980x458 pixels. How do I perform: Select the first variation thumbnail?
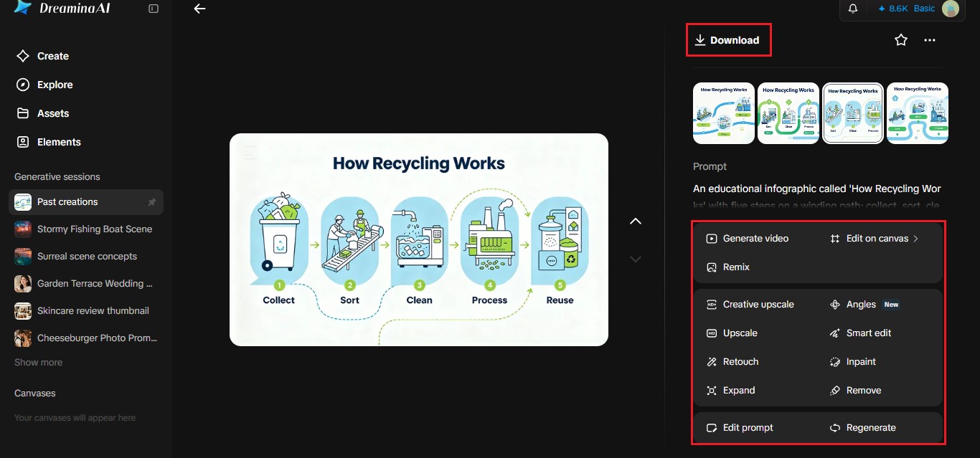click(x=724, y=113)
